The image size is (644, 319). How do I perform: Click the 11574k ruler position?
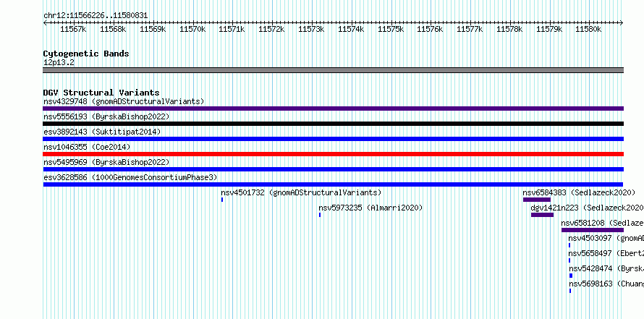(x=351, y=29)
